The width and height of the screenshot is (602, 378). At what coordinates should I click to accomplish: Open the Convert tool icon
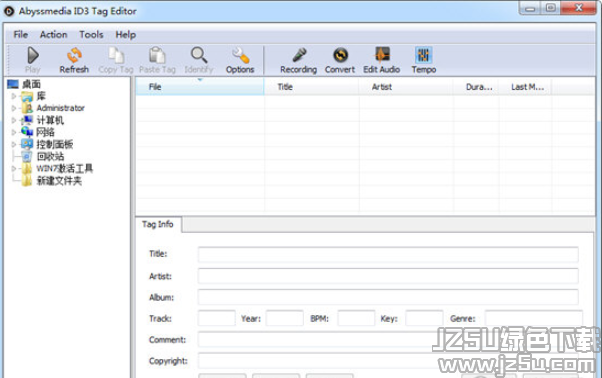click(340, 56)
